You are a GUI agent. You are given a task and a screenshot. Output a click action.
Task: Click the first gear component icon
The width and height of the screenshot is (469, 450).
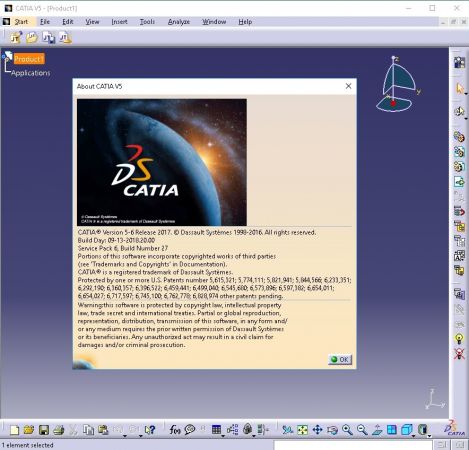coord(459,137)
